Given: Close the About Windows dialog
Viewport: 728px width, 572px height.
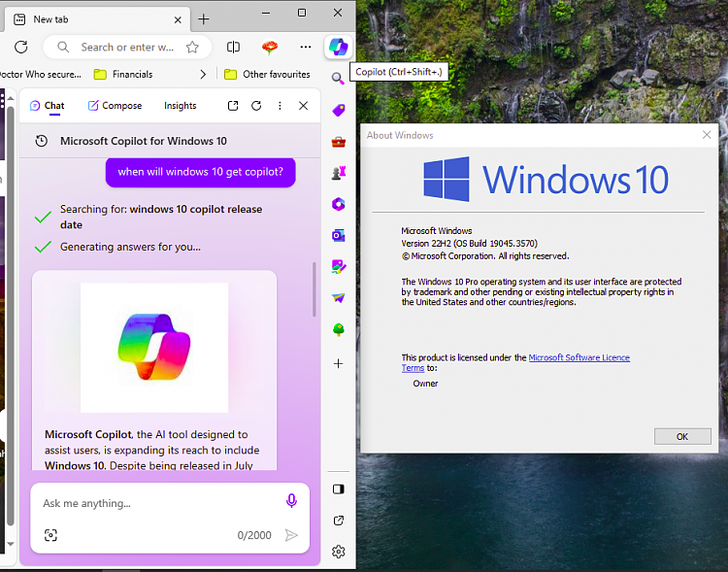Looking at the screenshot, I should click(x=707, y=135).
